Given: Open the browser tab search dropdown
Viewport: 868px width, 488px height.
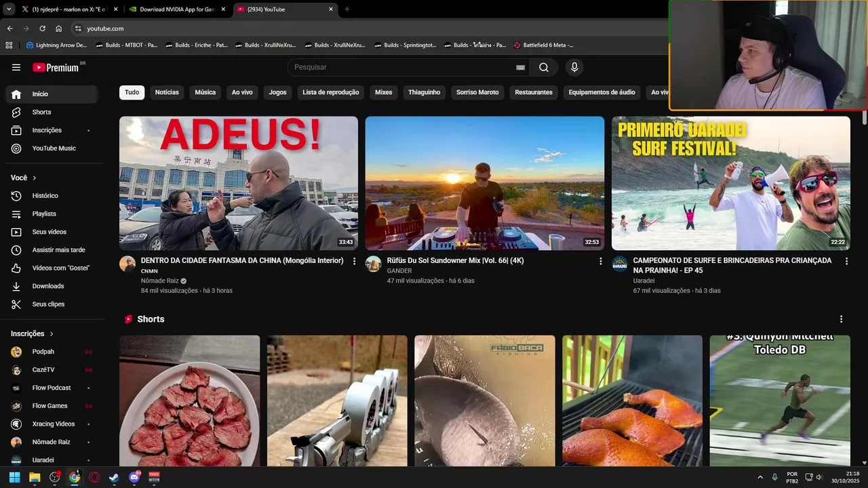Looking at the screenshot, I should [9, 9].
